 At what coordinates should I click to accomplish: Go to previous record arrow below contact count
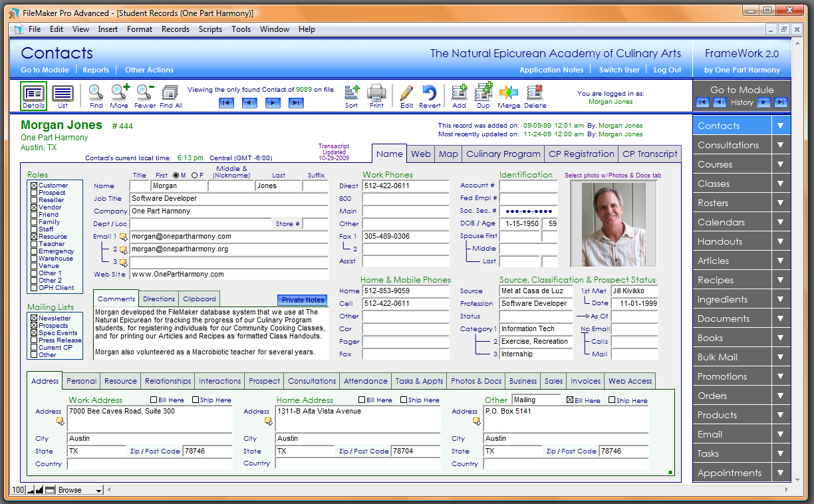(249, 102)
